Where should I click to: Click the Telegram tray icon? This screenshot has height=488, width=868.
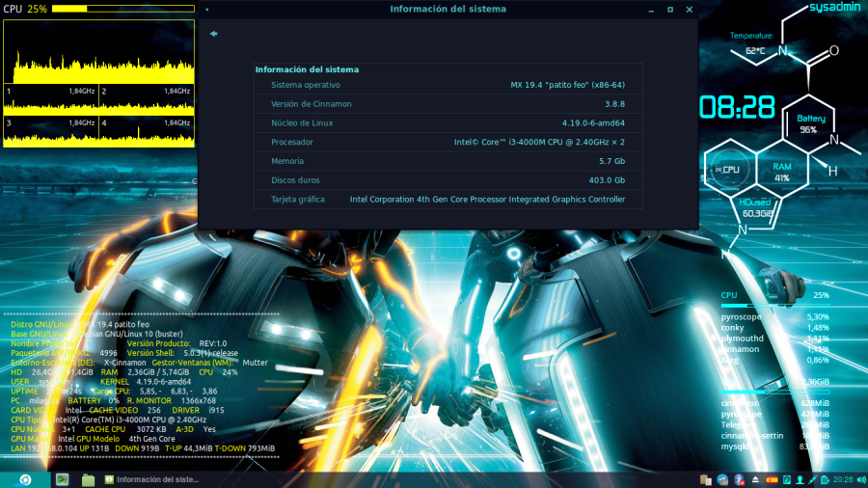pos(722,479)
